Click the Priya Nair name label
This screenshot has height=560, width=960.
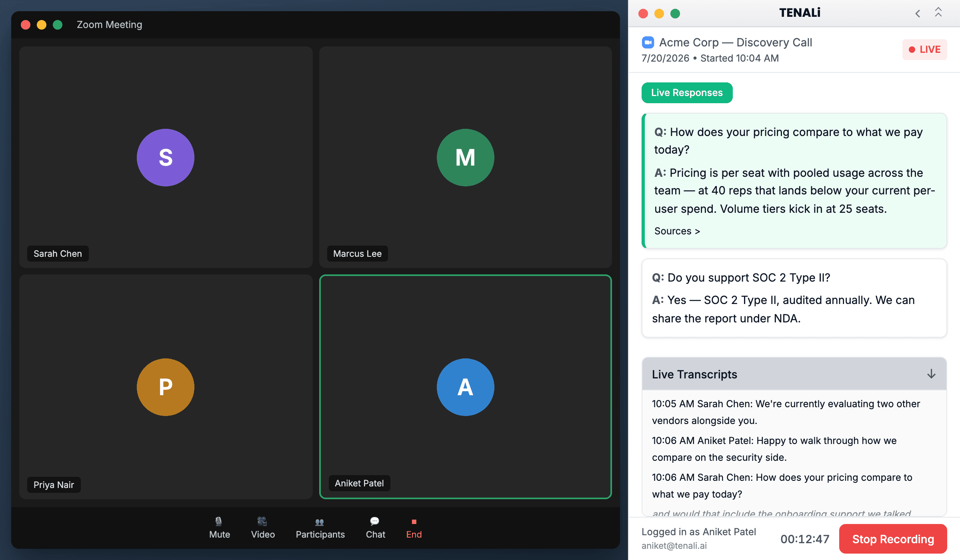(54, 485)
